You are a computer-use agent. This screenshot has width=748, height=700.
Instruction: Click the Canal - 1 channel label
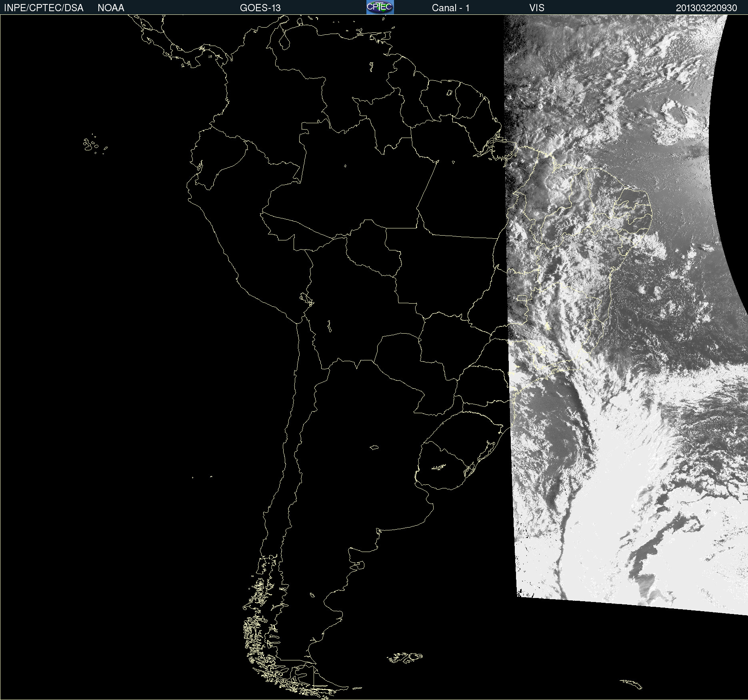pos(450,8)
